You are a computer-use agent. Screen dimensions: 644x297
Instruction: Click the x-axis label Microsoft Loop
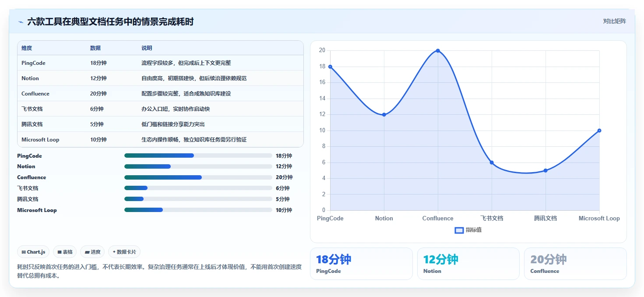click(x=599, y=218)
